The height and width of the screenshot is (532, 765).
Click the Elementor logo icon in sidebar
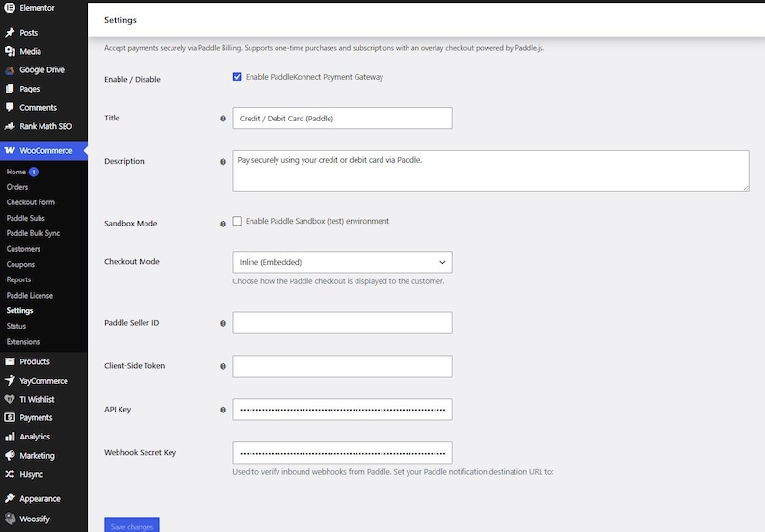click(10, 8)
